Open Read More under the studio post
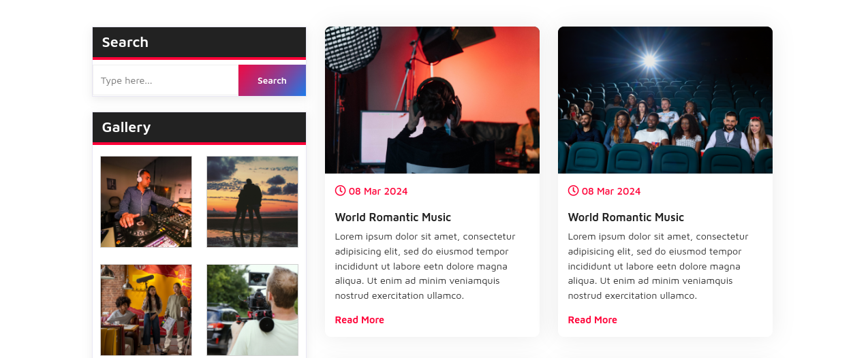The width and height of the screenshot is (868, 358). tap(360, 320)
